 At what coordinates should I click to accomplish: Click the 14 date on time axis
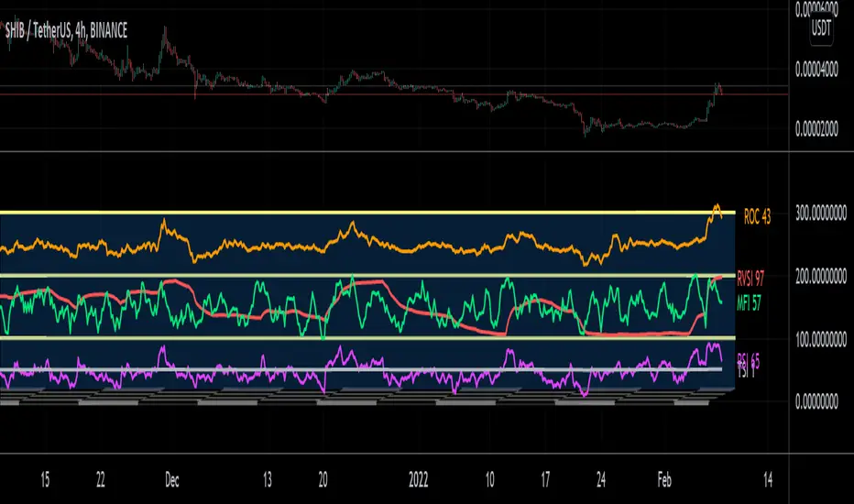point(768,477)
